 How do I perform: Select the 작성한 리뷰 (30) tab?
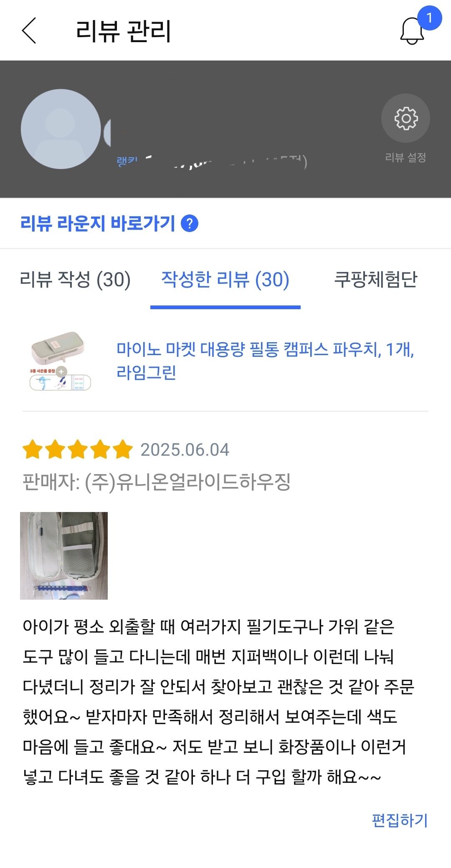coord(225,279)
